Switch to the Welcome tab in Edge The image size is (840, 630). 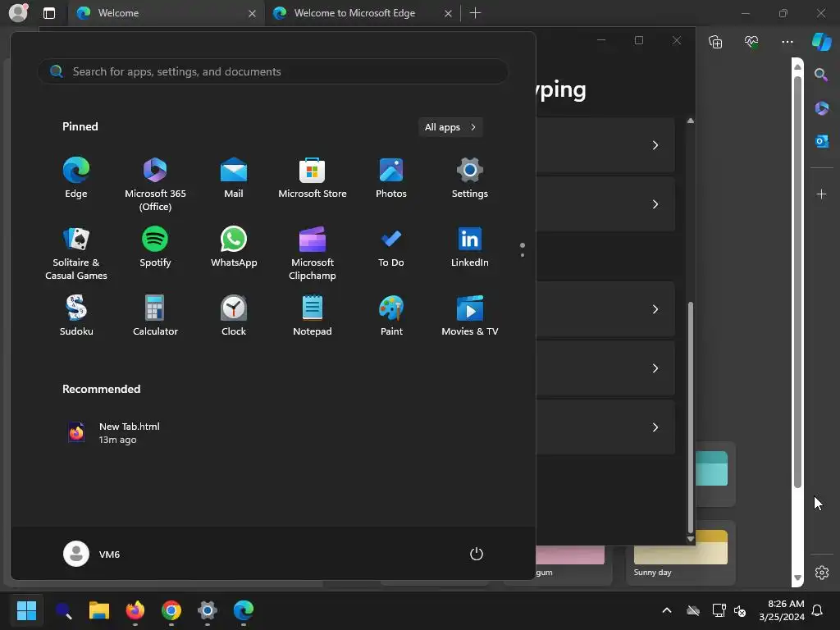166,13
